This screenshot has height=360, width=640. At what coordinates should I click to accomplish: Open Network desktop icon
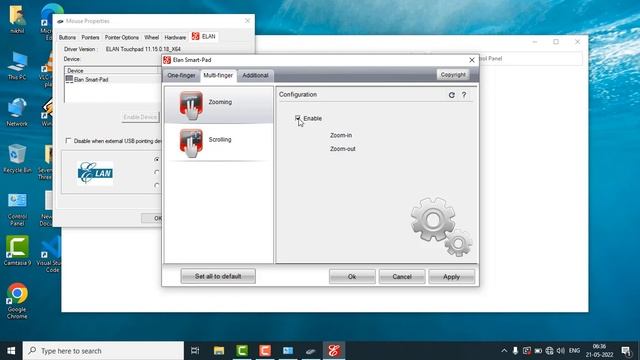[17, 112]
